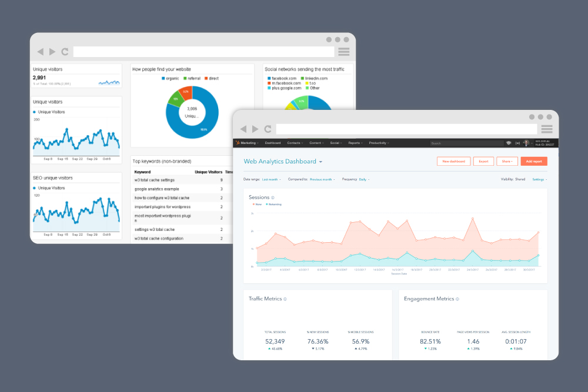This screenshot has height=392, width=588.
Task: Open the Contacts menu
Action: click(x=295, y=143)
